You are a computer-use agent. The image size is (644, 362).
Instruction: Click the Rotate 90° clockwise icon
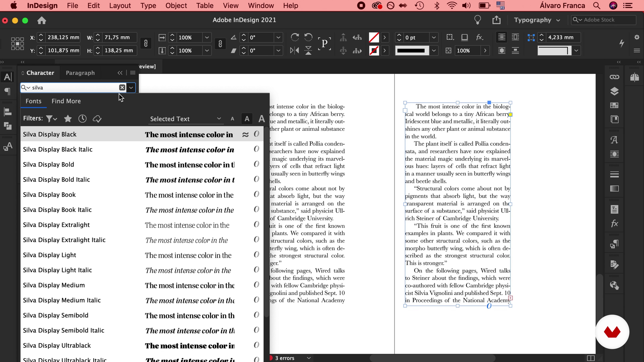[295, 38]
